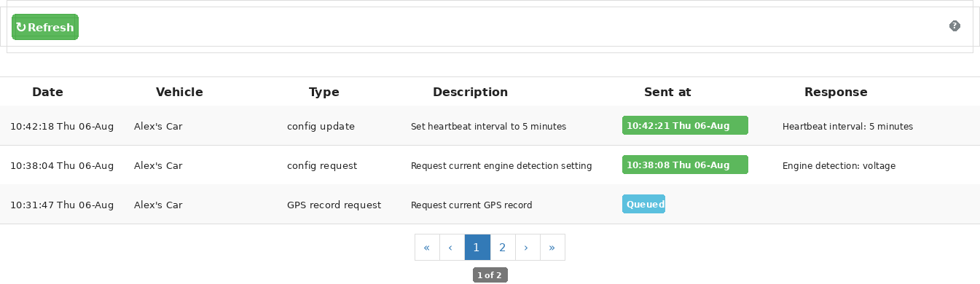Click the 10:42:21 Thu 06-Aug sent badge
This screenshot has width=980, height=284.
click(x=685, y=125)
